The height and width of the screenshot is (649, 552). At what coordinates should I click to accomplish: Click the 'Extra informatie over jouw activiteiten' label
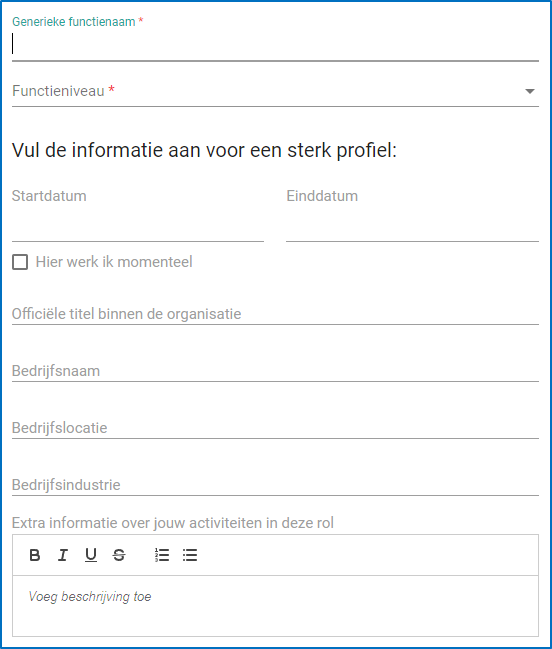point(173,523)
